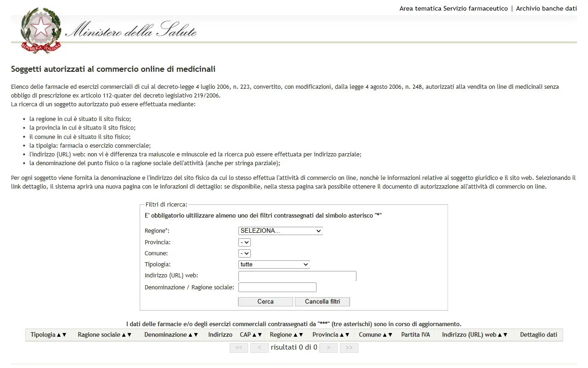Sort Tipologia column descending with down arrow
588x368 pixels.
[64, 335]
